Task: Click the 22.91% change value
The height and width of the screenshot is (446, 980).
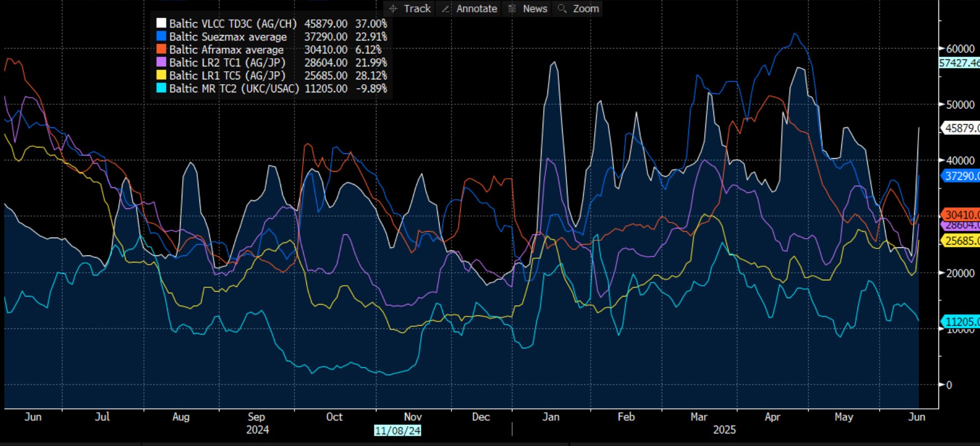Action: pyautogui.click(x=371, y=37)
